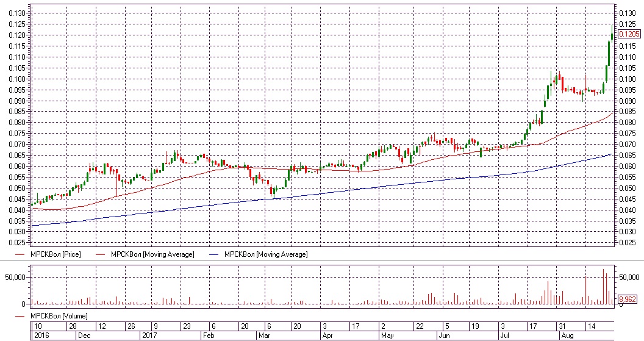
Task: Click 50,000 on the left volume axis
Action: point(15,278)
